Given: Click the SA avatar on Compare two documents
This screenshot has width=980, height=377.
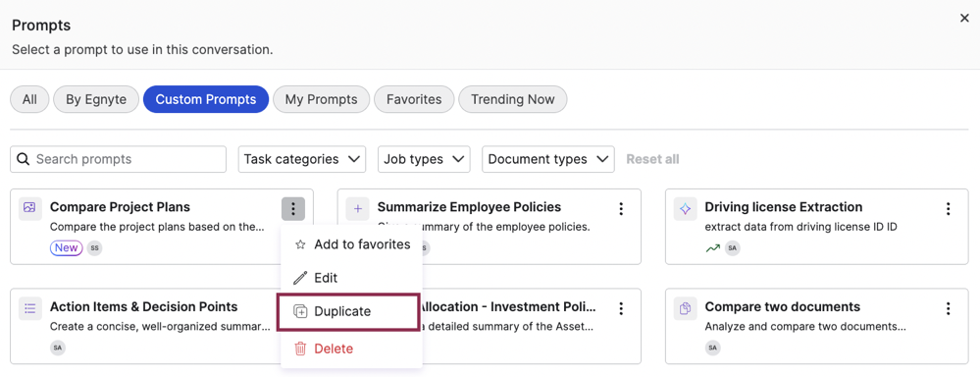Looking at the screenshot, I should click(712, 348).
